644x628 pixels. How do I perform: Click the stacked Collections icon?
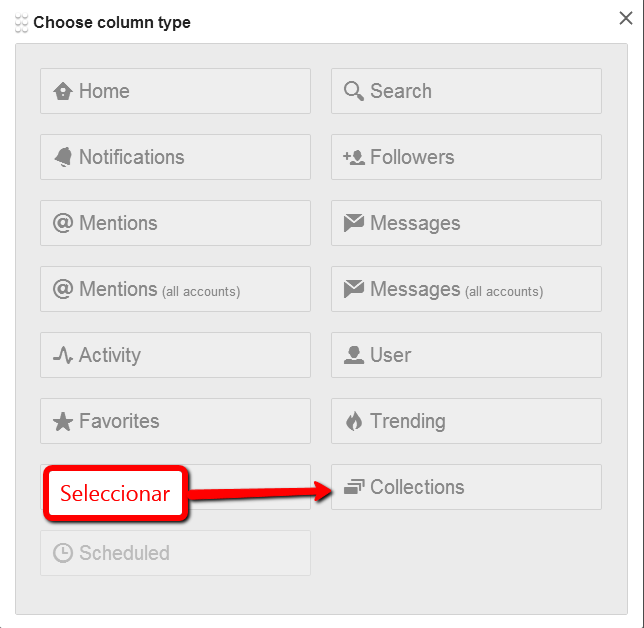coord(353,487)
